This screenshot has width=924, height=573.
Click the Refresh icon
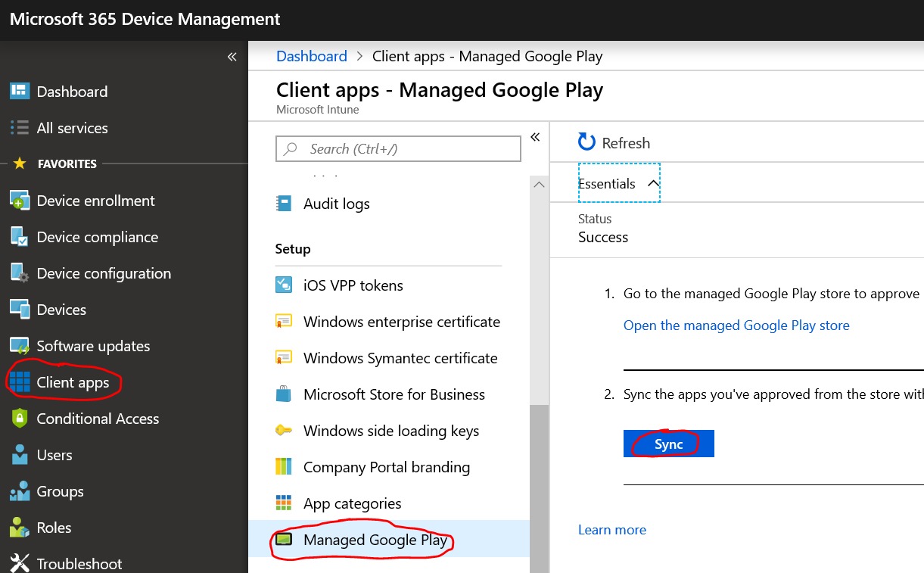[585, 142]
